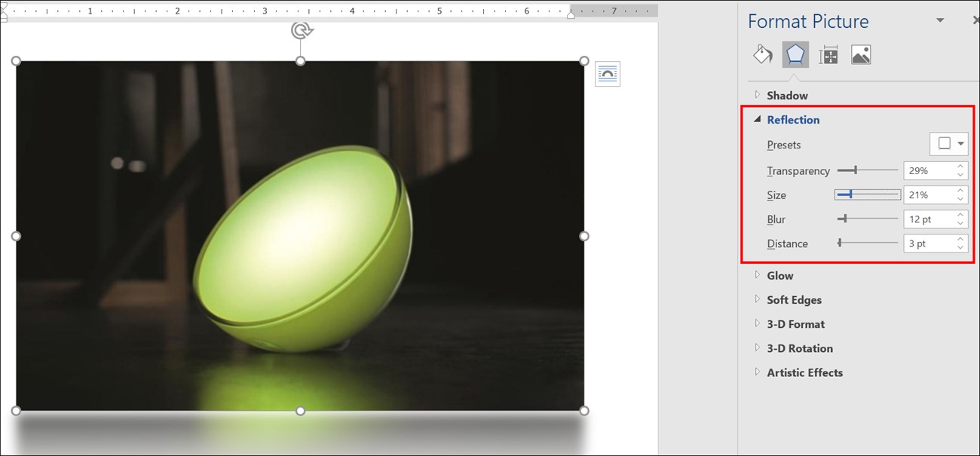This screenshot has height=456, width=980.
Task: Open the Fill & Line tab icon
Action: [x=763, y=55]
